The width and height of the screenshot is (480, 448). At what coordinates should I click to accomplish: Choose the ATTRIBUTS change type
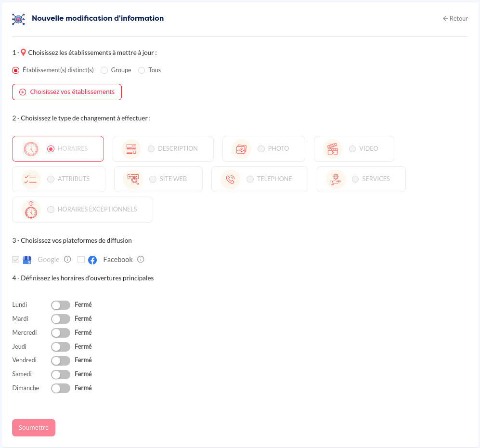coord(51,179)
